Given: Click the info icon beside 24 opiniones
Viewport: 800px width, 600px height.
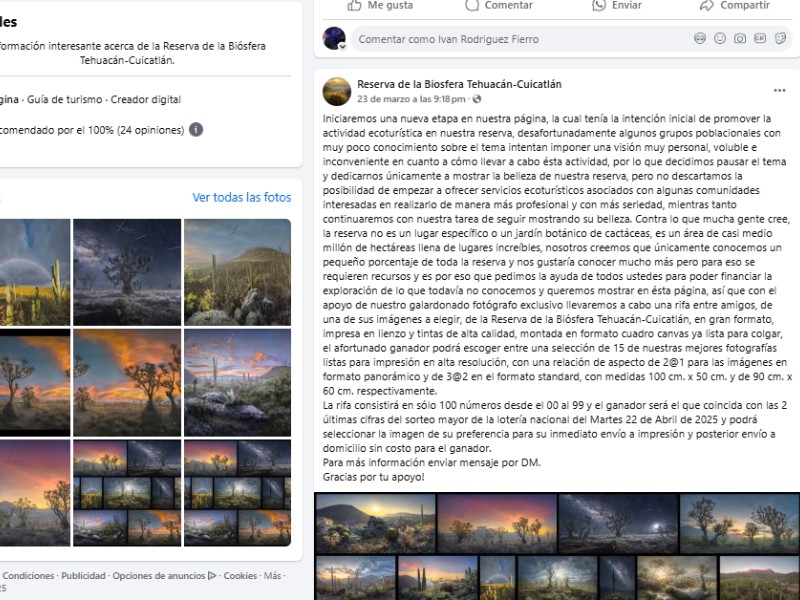Looking at the screenshot, I should [x=196, y=130].
